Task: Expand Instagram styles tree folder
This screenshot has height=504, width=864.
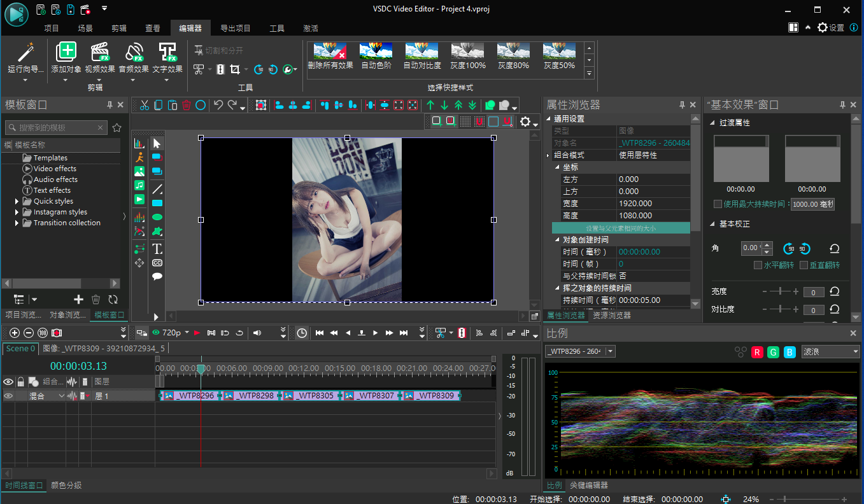Action: pyautogui.click(x=17, y=212)
